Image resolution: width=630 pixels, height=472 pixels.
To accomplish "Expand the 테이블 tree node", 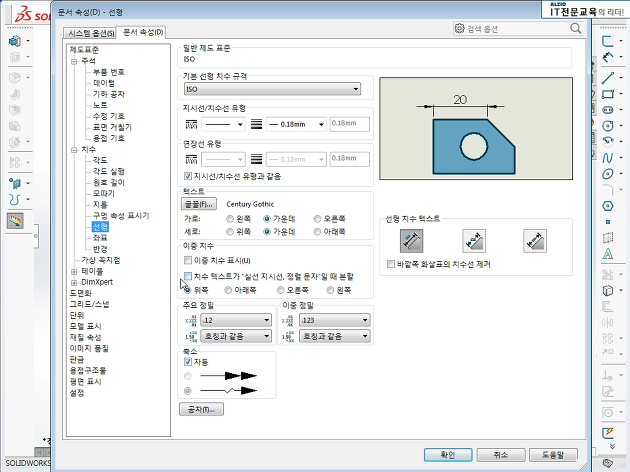I will 74,272.
